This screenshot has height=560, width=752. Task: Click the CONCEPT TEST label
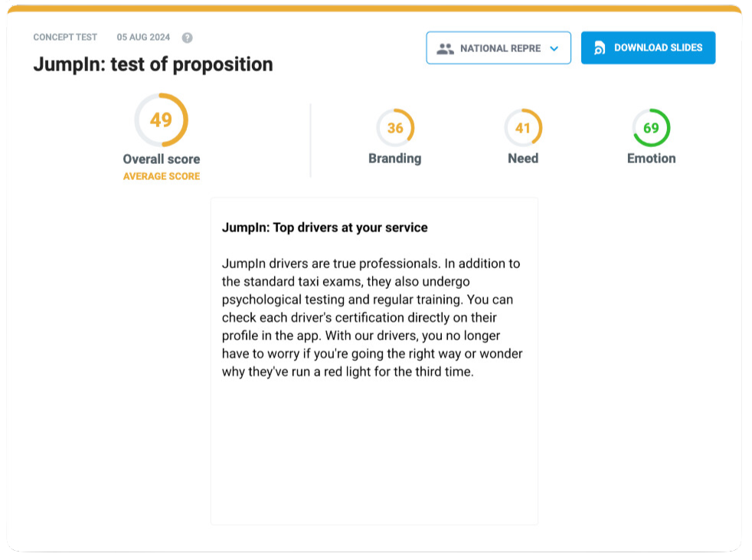[x=65, y=37]
